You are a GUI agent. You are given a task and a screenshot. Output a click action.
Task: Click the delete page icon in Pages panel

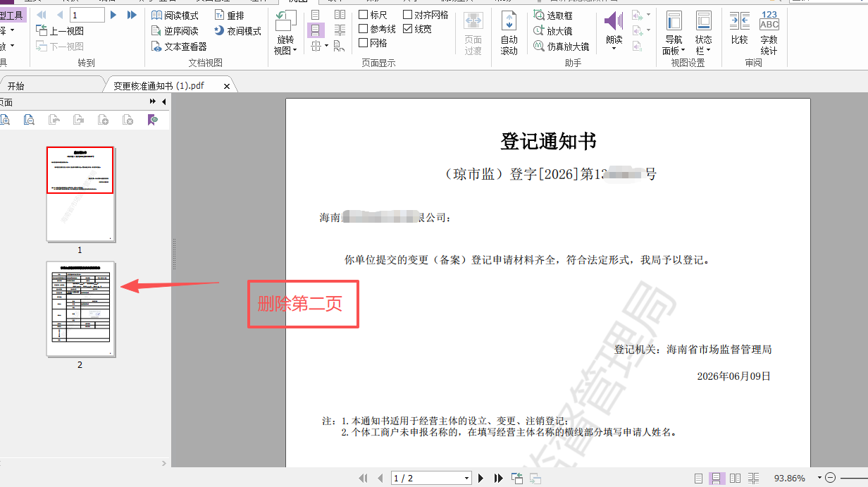point(128,120)
